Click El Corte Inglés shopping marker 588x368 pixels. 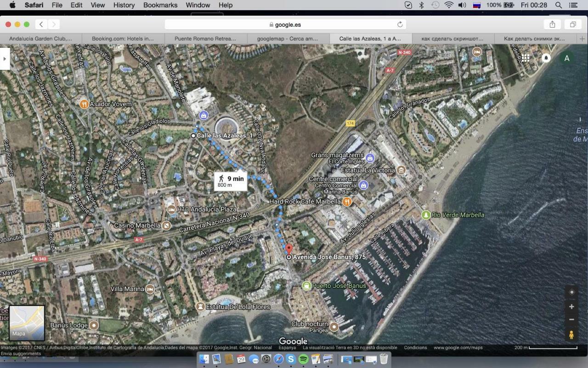click(370, 158)
